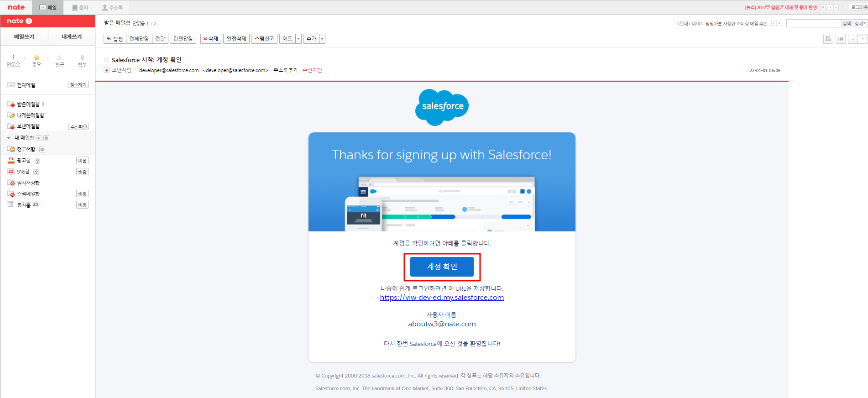Permanently delete with 완전삭제
Screen dimensions: 868x398
click(x=236, y=39)
